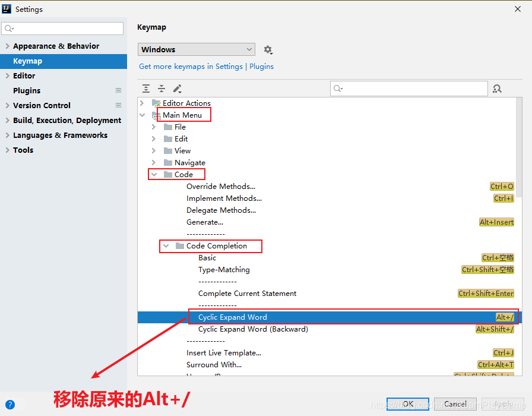Expand the File folder node
Viewport: 532px width, 416px height.
(154, 127)
